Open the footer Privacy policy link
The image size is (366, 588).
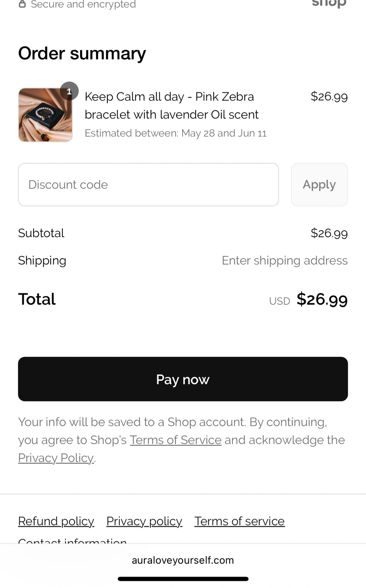[x=144, y=521]
